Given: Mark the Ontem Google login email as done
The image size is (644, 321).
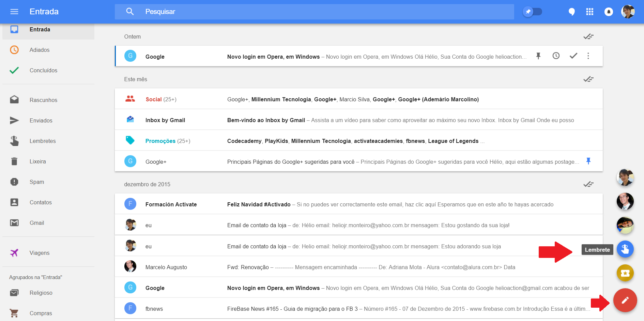Looking at the screenshot, I should (x=573, y=56).
